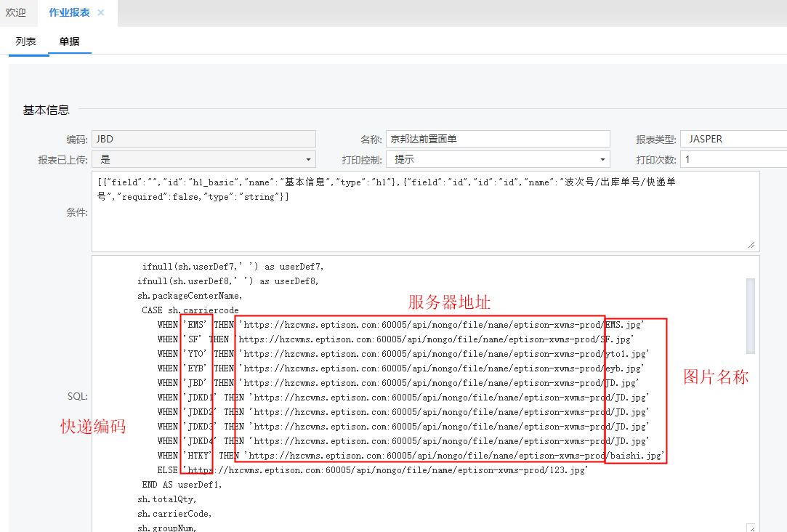
Task: Open the 报表类型 JASPER combo box
Action: [x=732, y=139]
